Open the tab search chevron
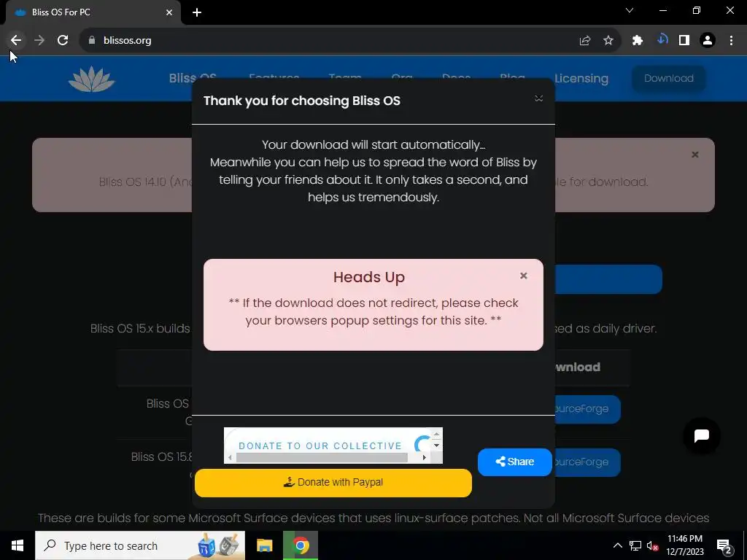Screen dimensions: 747x560 (630, 10)
